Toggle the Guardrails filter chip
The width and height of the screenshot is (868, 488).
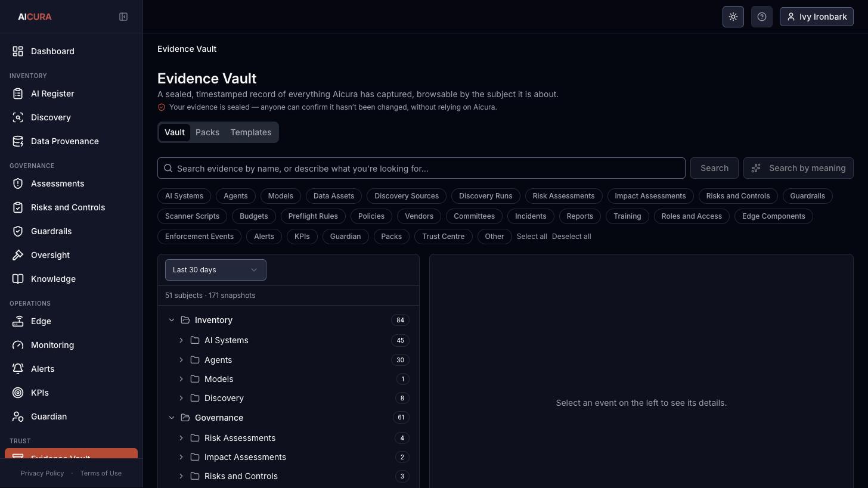[x=807, y=196]
